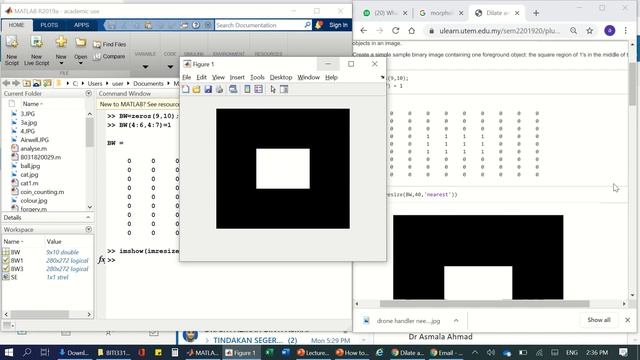
Task: Click MATLAB back folder navigation arrow
Action: (6, 83)
